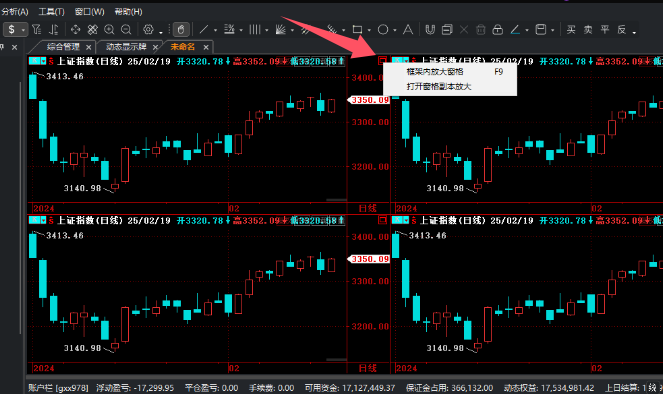Toggle the mouse pointer mode button
This screenshot has height=394, width=663.
(181, 30)
